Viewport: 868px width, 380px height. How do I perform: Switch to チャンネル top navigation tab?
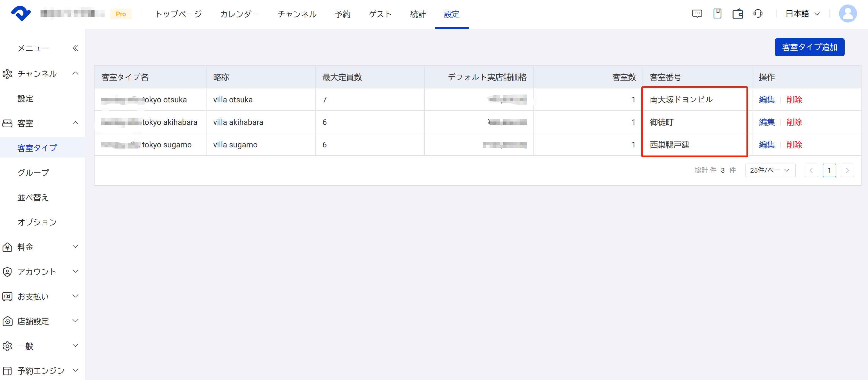[297, 14]
